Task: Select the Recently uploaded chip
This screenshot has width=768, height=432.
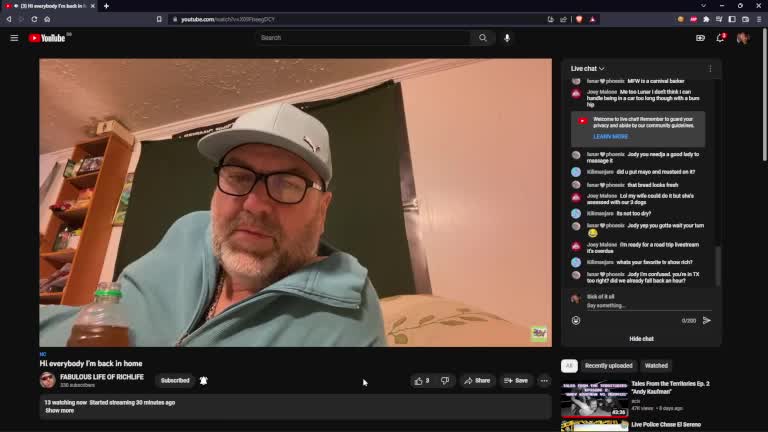Action: coord(608,365)
